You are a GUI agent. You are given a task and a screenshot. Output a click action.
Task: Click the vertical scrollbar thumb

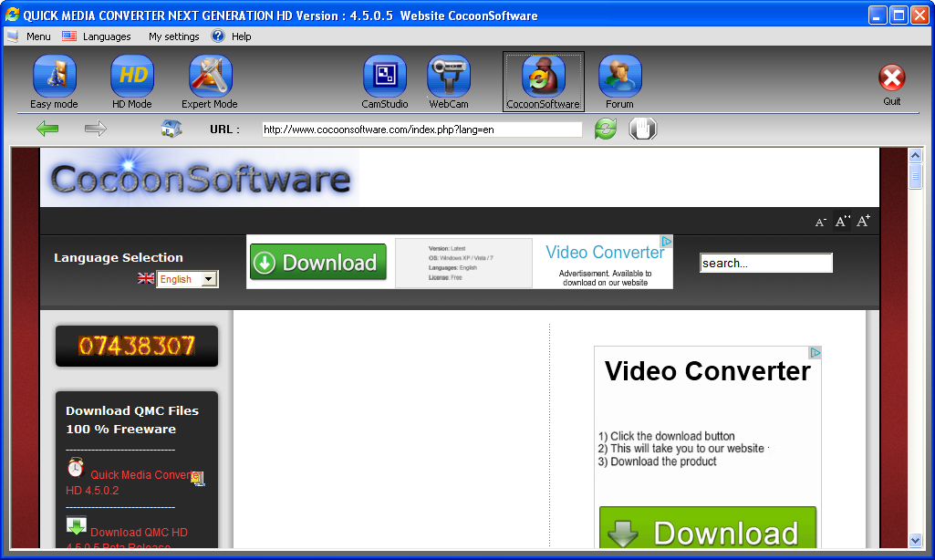tap(915, 176)
